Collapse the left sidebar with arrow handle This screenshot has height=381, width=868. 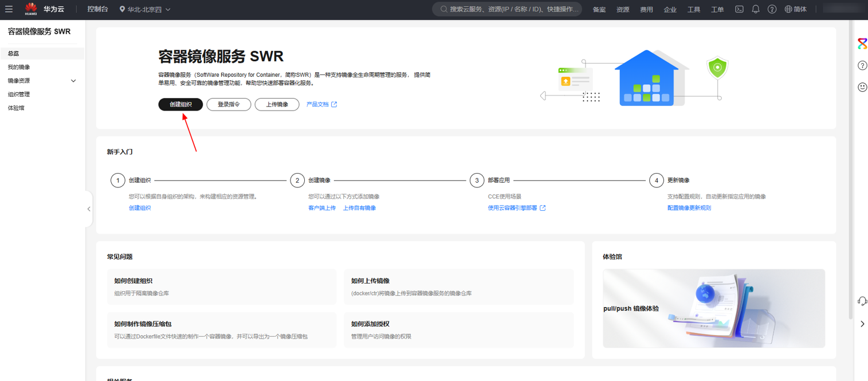pyautogui.click(x=89, y=209)
